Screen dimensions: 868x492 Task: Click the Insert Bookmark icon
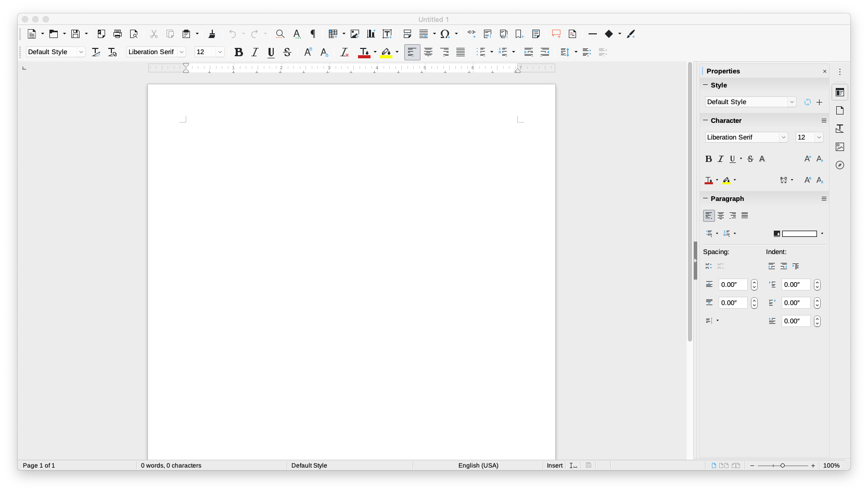519,34
